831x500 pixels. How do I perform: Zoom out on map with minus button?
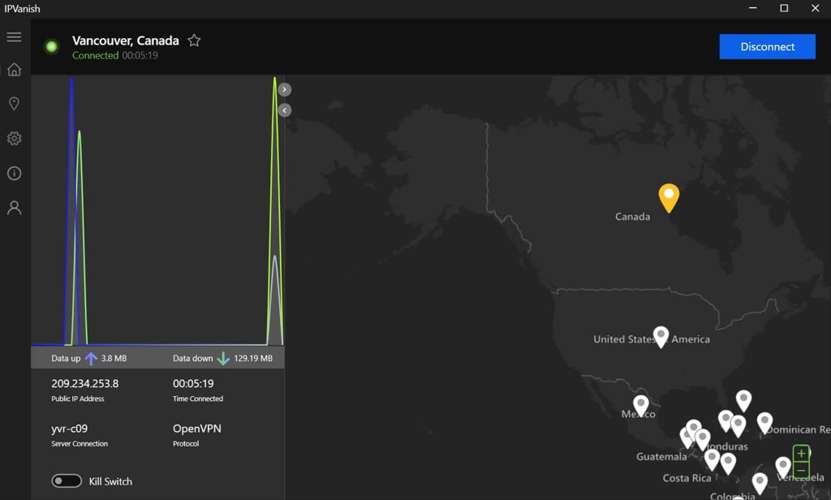point(801,469)
